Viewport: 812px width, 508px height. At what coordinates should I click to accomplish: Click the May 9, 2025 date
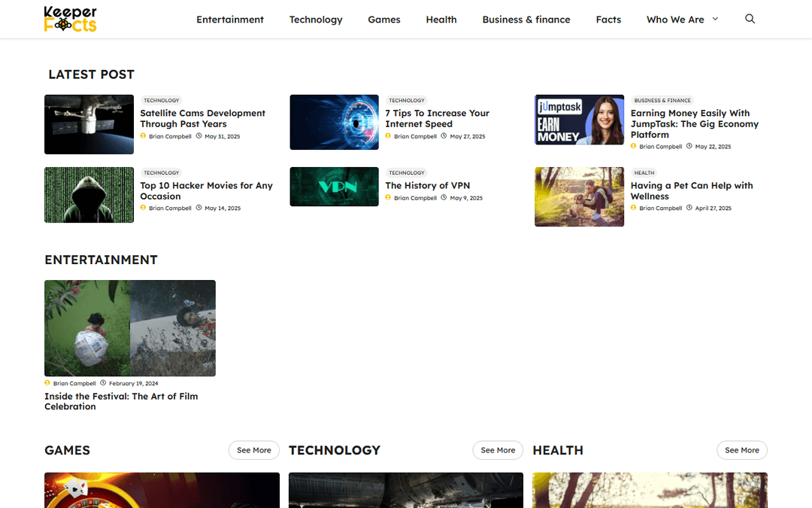point(466,198)
